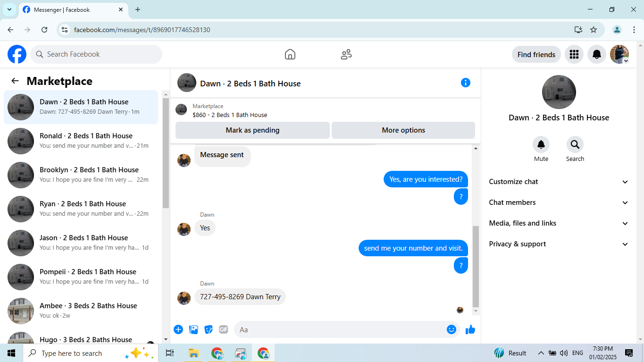Mute the conversation with the bell icon

pyautogui.click(x=541, y=144)
